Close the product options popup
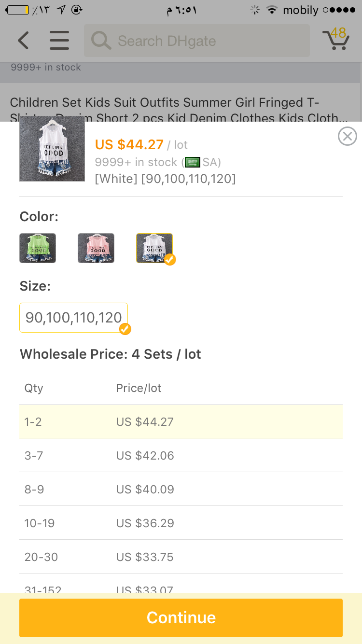Screen dimensions: 362x644 (x=347, y=137)
